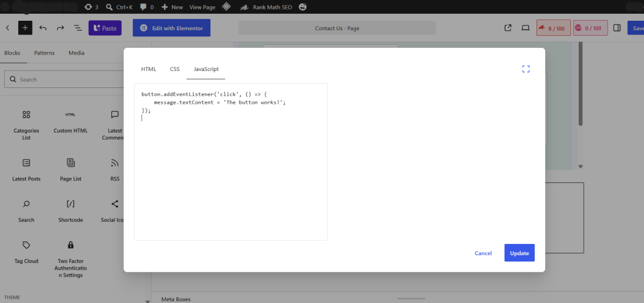The width and height of the screenshot is (644, 303).
Task: Click the updates icon showing 3
Action: 91,7
